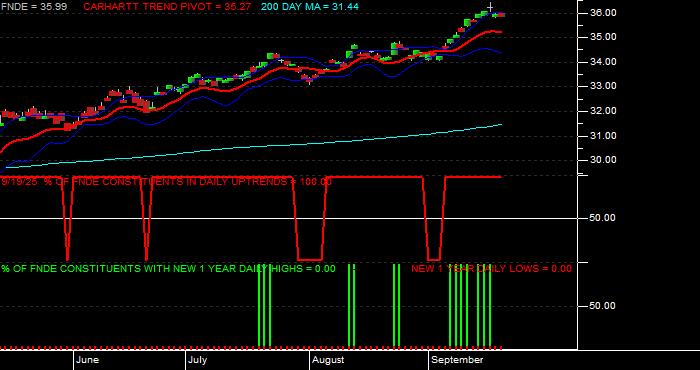This screenshot has width=700, height=370.
Task: Select the August month label
Action: [328, 360]
